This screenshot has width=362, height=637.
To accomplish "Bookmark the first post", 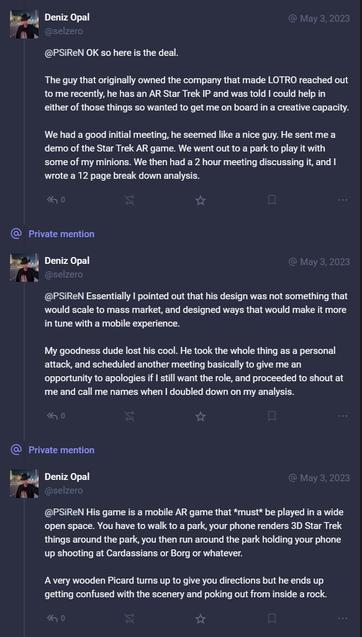I will pos(272,200).
